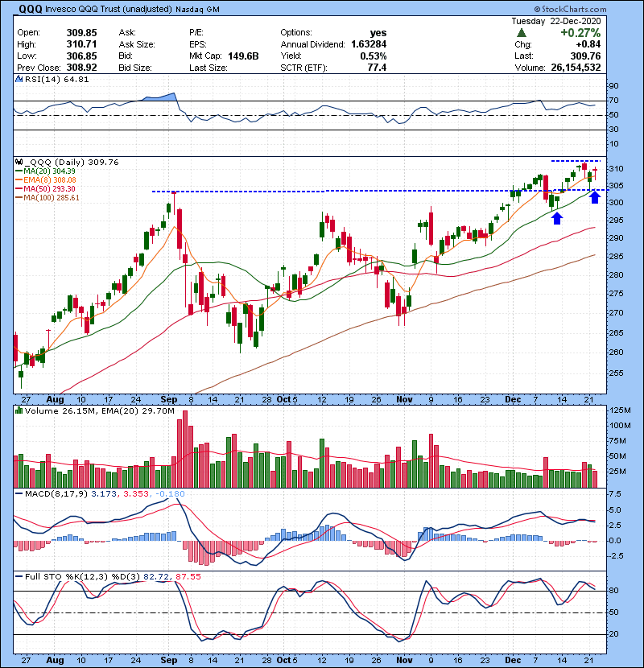Click the "310" price axis label

point(616,169)
